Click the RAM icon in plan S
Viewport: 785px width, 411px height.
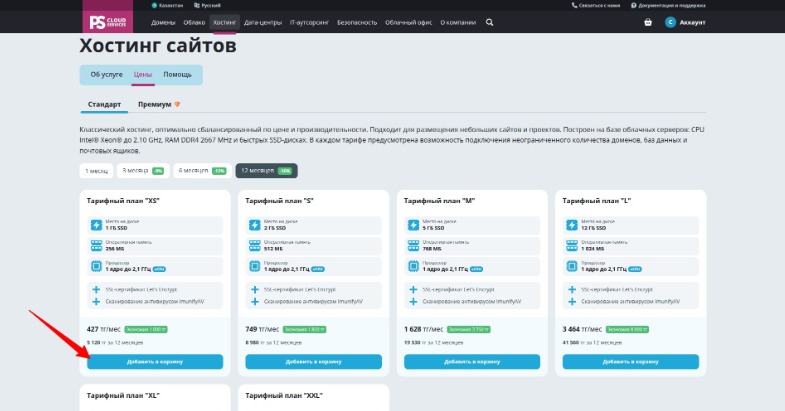point(255,246)
